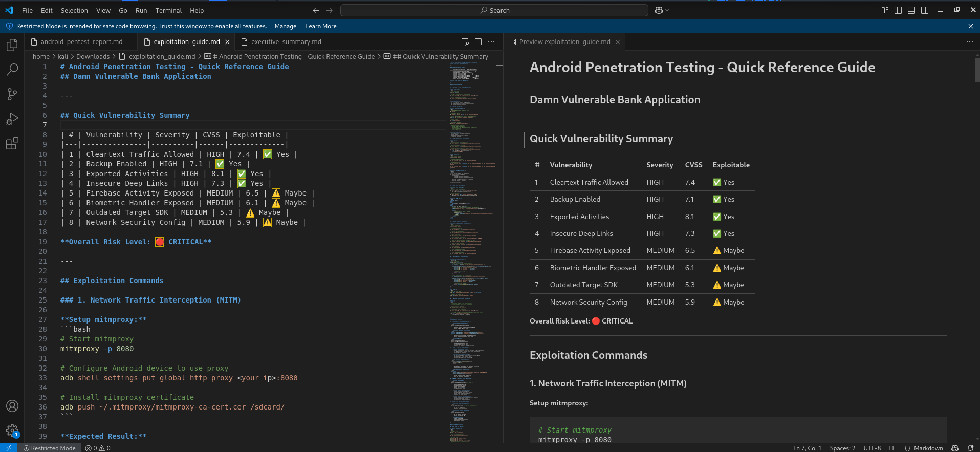980x452 pixels.
Task: Open the Extensions view
Action: click(12, 143)
